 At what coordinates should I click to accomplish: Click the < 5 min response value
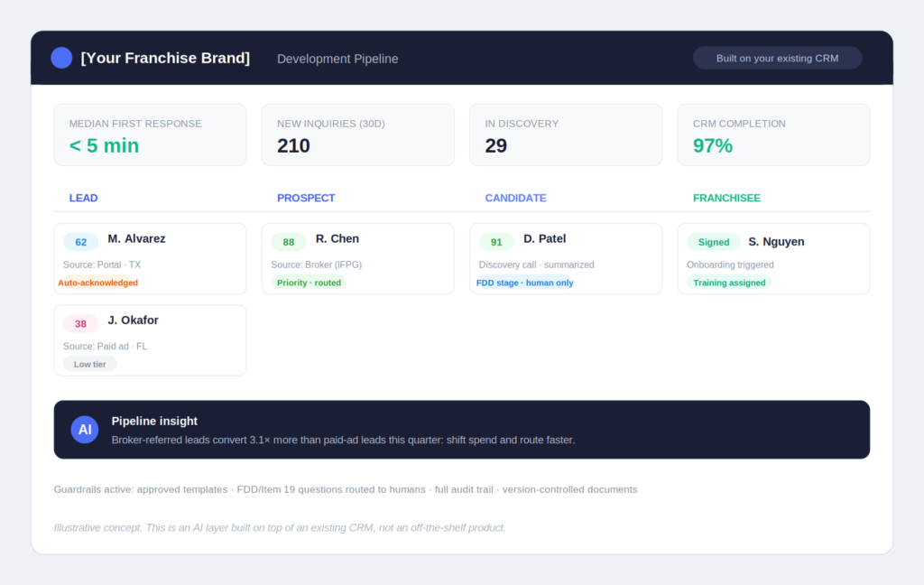(x=105, y=145)
